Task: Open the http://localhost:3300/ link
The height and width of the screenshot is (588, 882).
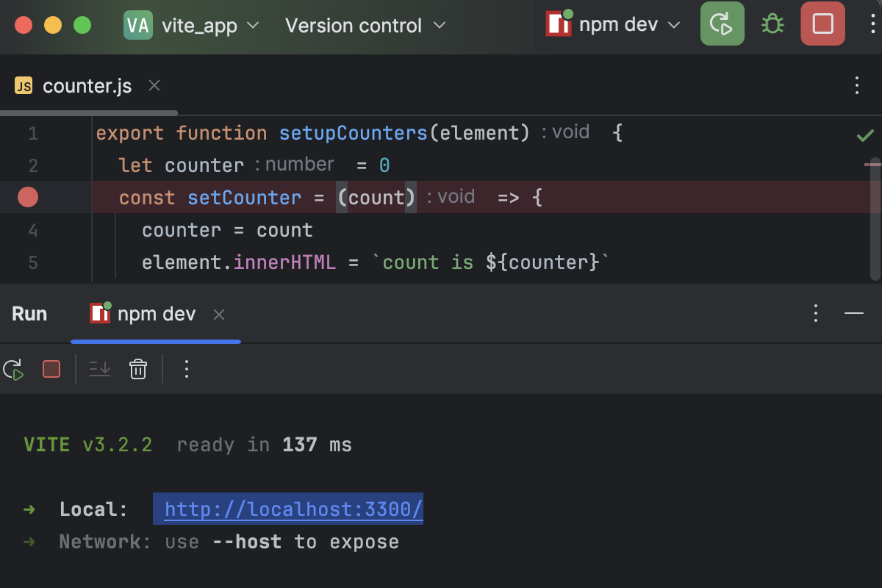Action: click(x=289, y=509)
